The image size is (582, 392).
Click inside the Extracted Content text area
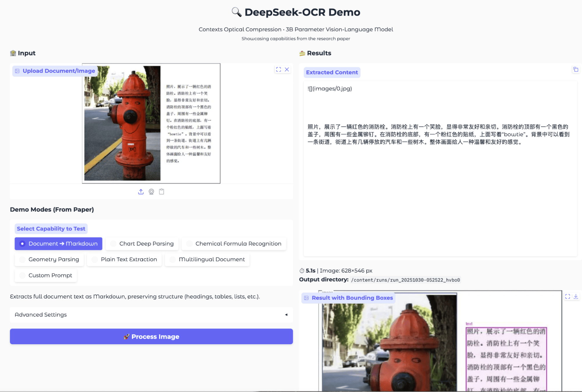(x=440, y=189)
